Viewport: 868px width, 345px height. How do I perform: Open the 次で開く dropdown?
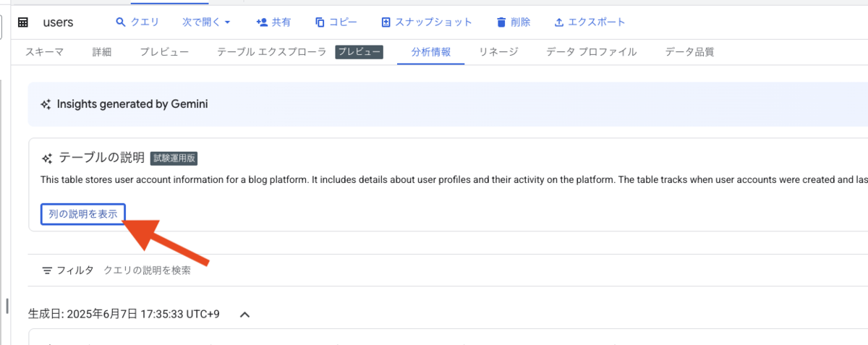(206, 22)
